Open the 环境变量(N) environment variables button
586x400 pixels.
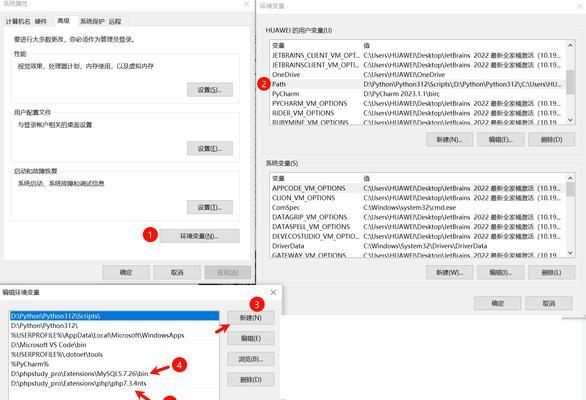pos(199,236)
